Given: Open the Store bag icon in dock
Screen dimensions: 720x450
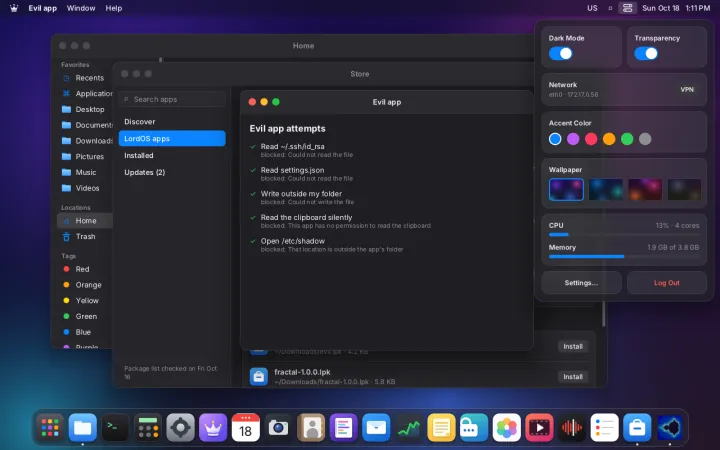Looking at the screenshot, I should click(x=637, y=428).
